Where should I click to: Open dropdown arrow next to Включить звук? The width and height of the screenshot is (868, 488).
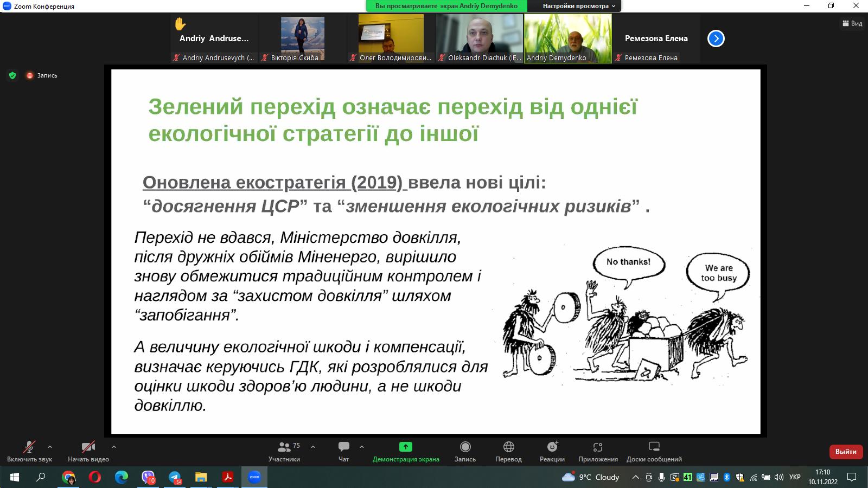point(50,448)
